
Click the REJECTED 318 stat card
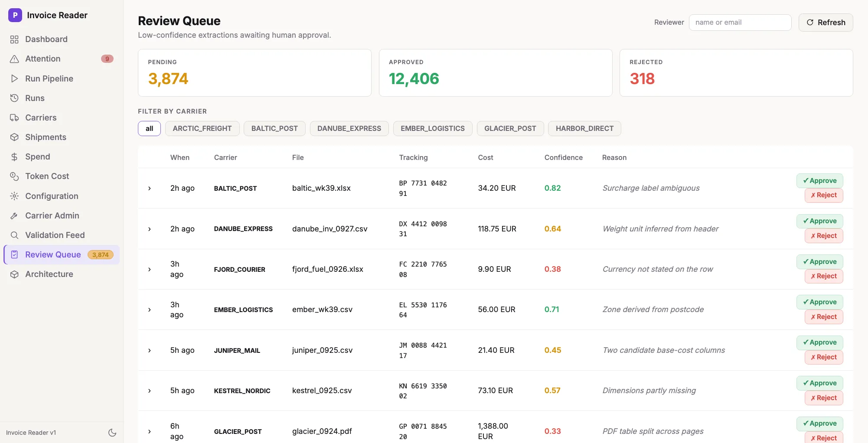(736, 73)
